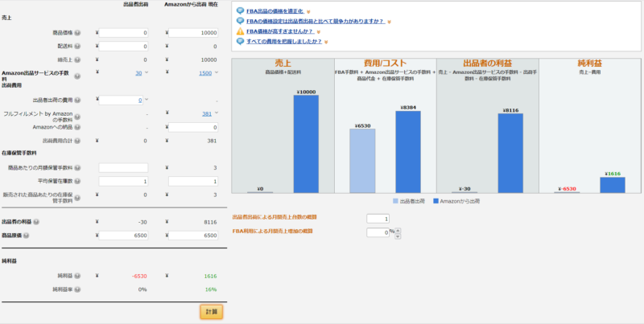Viewport: 644px width, 324px height.
Task: Click seller-shipped 商品価格 input field
Action: (123, 33)
